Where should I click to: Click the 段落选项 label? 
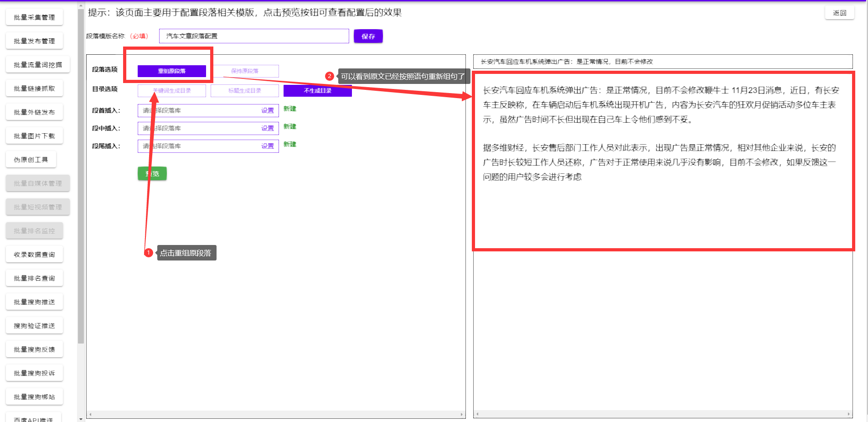[x=105, y=70]
